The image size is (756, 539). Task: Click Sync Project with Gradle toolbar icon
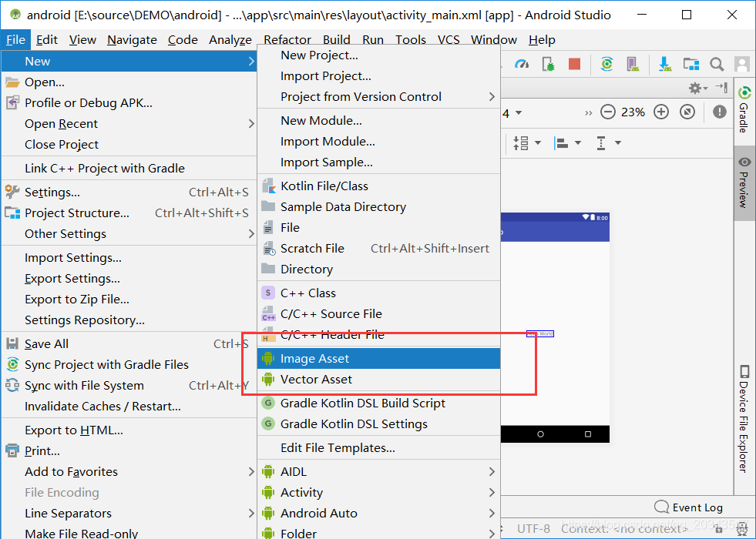tap(606, 64)
